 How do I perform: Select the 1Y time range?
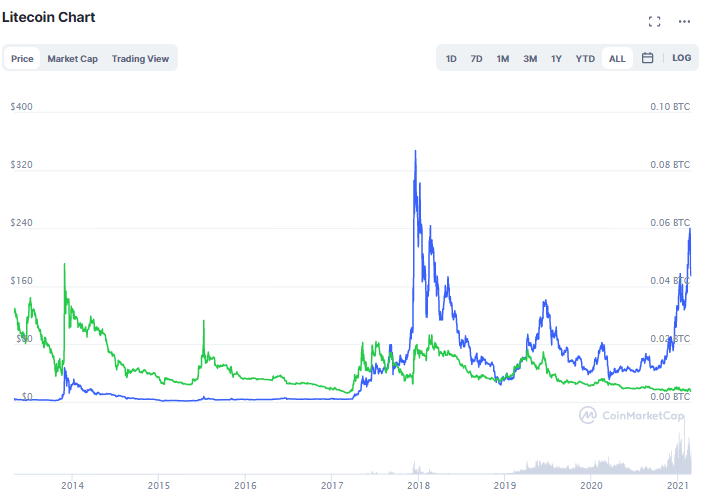pyautogui.click(x=556, y=59)
